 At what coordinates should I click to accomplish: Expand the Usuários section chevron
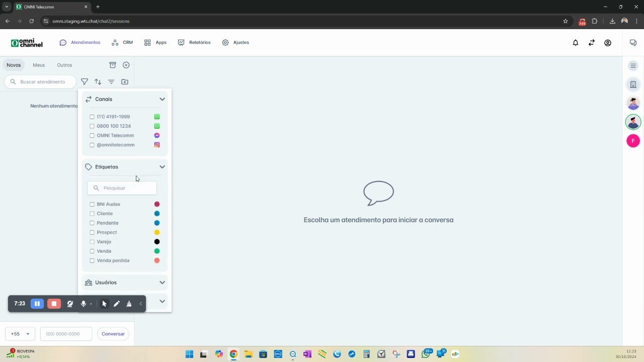[x=162, y=283]
